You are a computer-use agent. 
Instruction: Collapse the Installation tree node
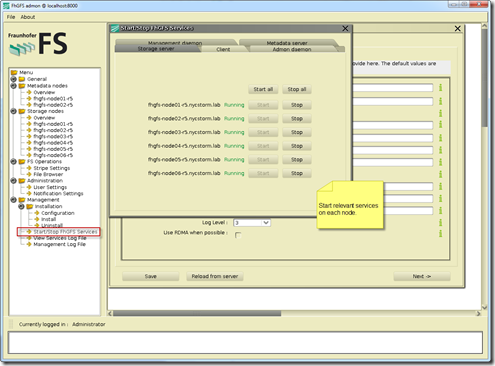[x=21, y=206]
